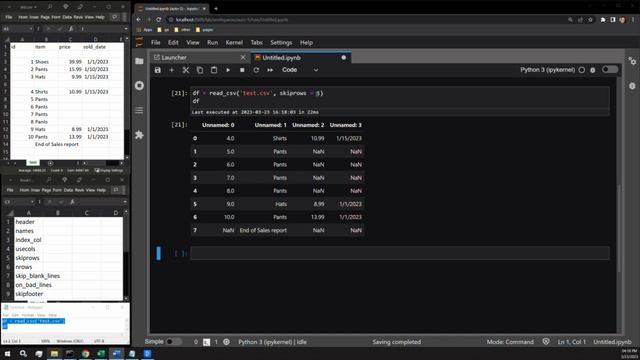The image size is (640, 360).
Task: Open the View menu in JupyterLab
Action: (x=193, y=42)
